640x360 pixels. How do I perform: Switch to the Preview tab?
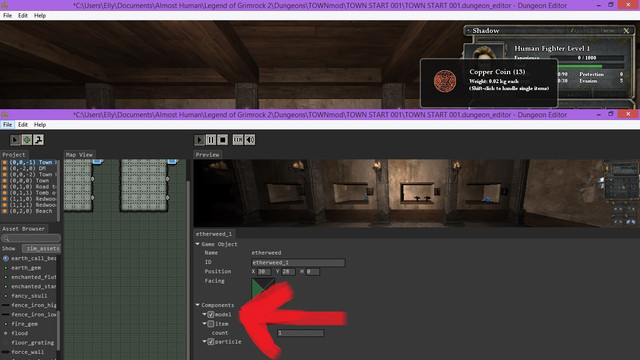coord(207,155)
